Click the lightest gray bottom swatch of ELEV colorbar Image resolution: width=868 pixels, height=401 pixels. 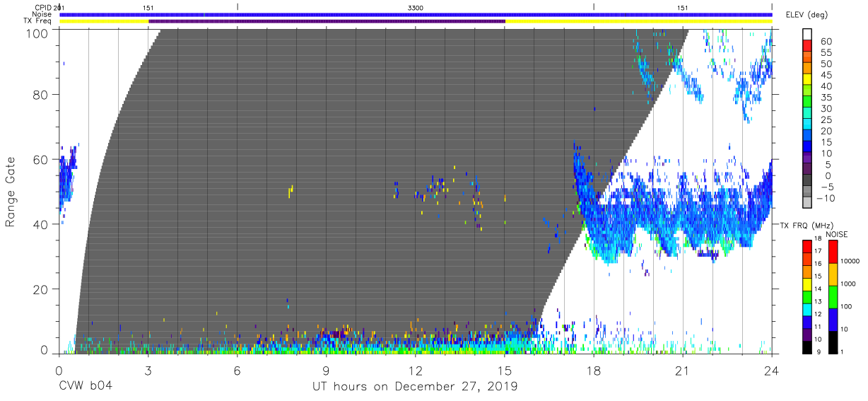pyautogui.click(x=807, y=202)
